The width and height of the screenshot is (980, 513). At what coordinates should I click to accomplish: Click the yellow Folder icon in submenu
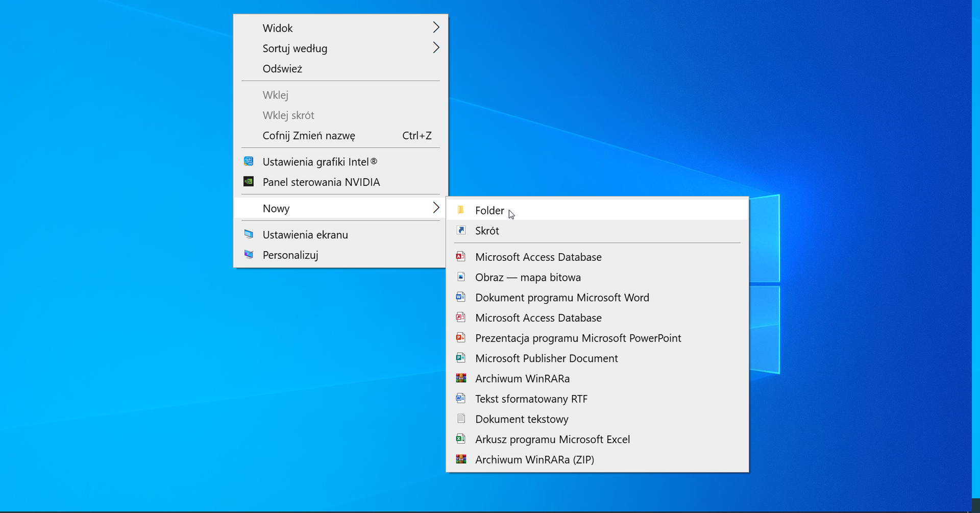[x=460, y=210]
